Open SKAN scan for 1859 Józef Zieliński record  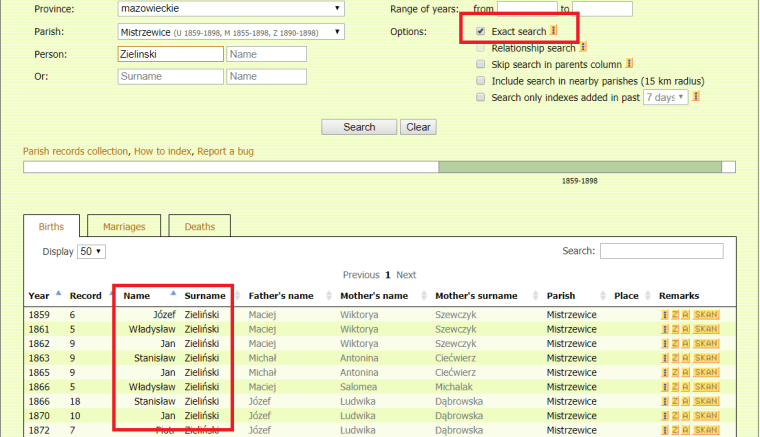tap(707, 314)
